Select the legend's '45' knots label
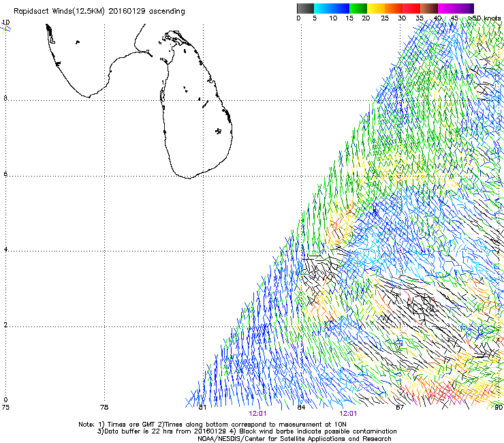This screenshot has height=443, width=504. click(x=454, y=18)
